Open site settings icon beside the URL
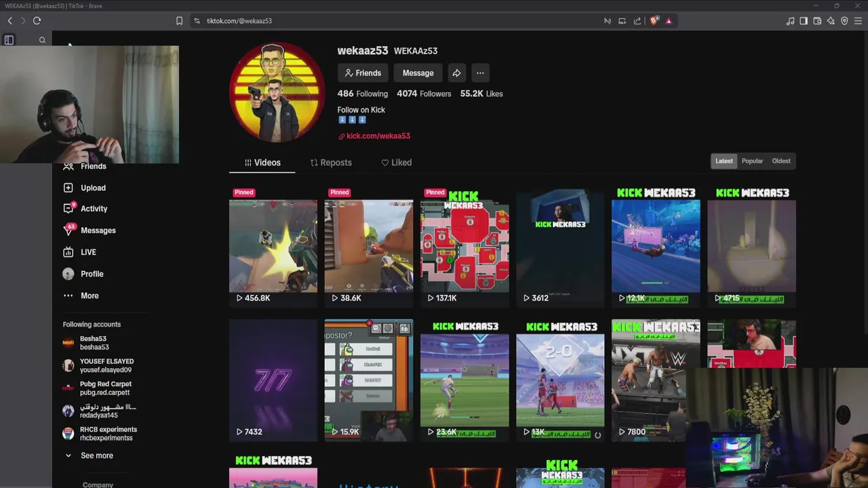 pos(197,21)
